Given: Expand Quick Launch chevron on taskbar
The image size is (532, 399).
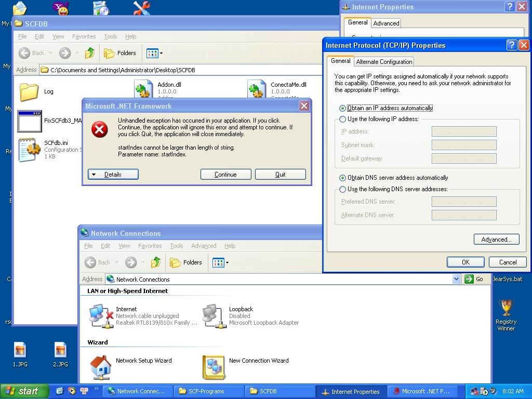Looking at the screenshot, I should pos(96,388).
